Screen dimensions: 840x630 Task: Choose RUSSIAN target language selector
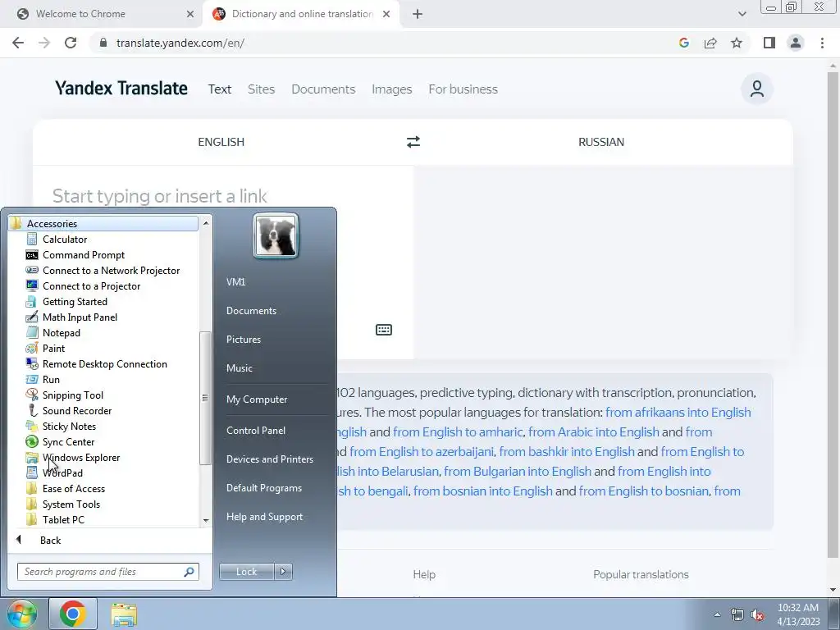click(x=601, y=142)
